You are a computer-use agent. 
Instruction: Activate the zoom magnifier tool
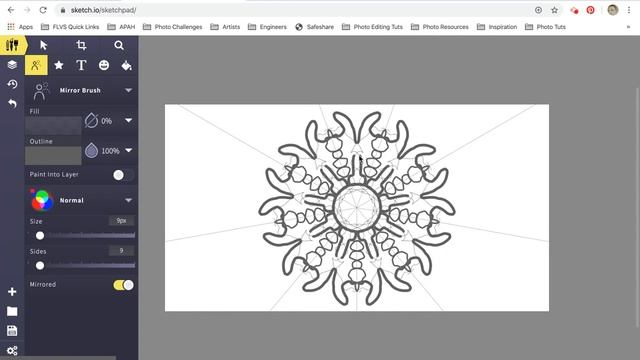tap(119, 45)
